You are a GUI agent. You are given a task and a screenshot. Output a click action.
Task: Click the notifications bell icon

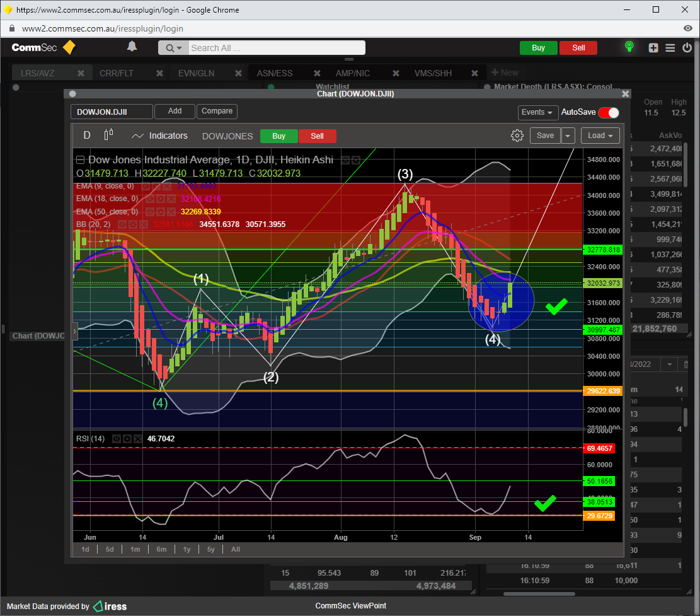coord(132,47)
